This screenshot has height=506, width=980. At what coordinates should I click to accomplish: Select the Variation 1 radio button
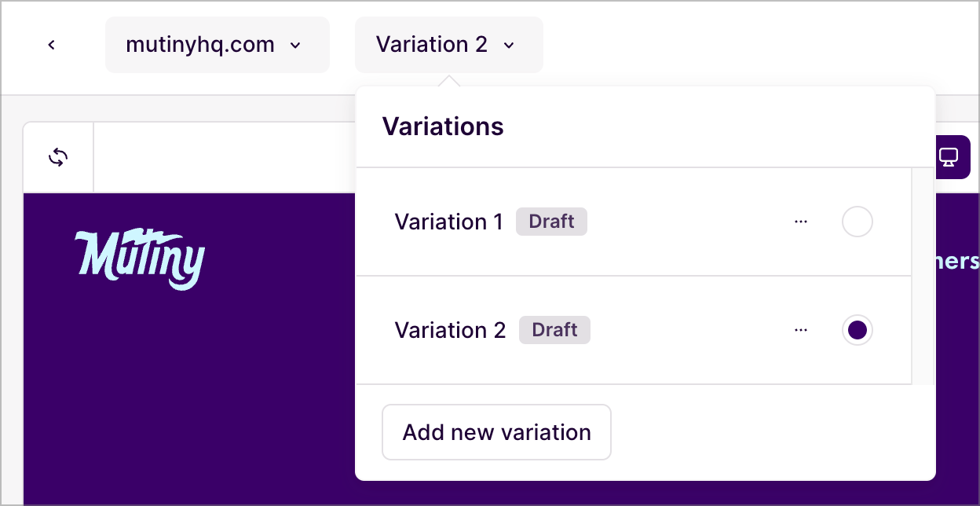(x=857, y=222)
